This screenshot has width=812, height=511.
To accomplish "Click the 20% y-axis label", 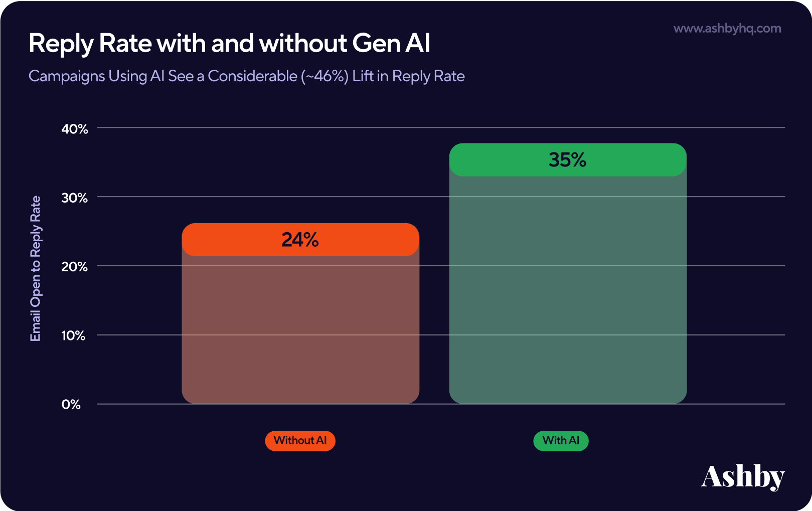I will coord(75,267).
